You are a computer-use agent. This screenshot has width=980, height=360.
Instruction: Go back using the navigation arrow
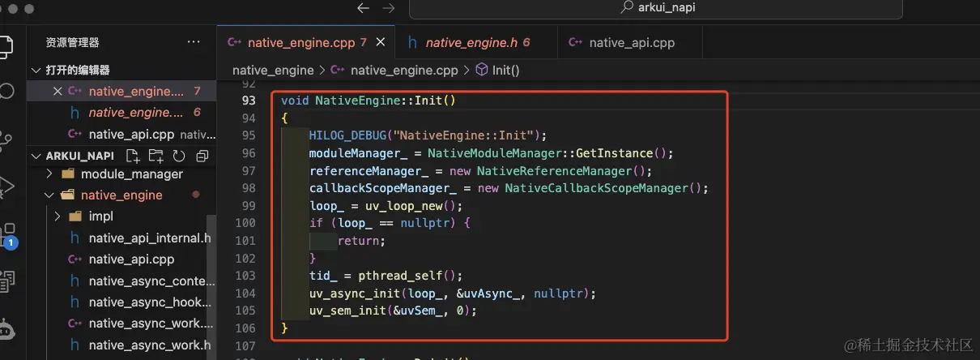pyautogui.click(x=363, y=8)
